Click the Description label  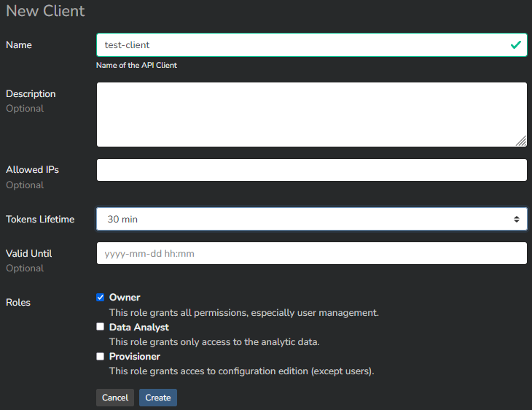31,94
